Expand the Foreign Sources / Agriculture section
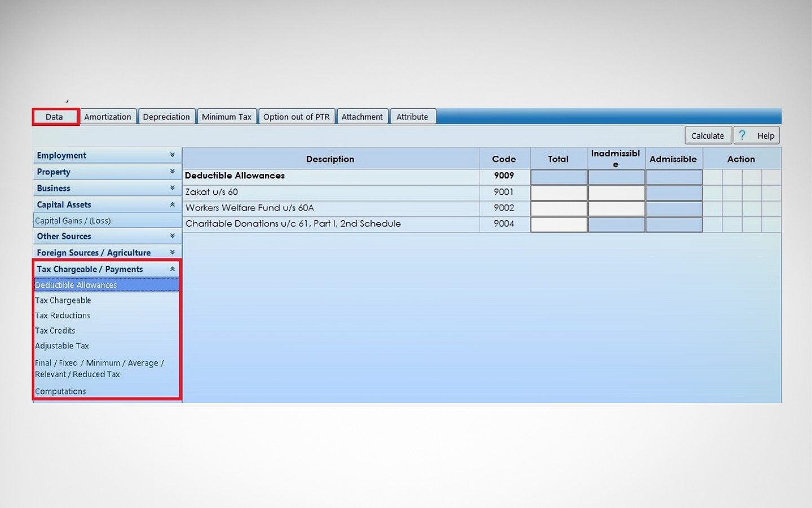 click(x=172, y=252)
